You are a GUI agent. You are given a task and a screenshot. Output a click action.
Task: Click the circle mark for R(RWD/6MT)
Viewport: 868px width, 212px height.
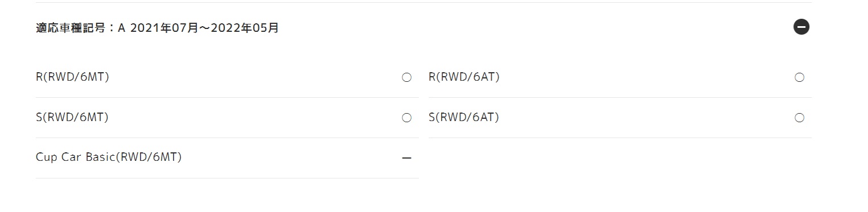coord(406,77)
